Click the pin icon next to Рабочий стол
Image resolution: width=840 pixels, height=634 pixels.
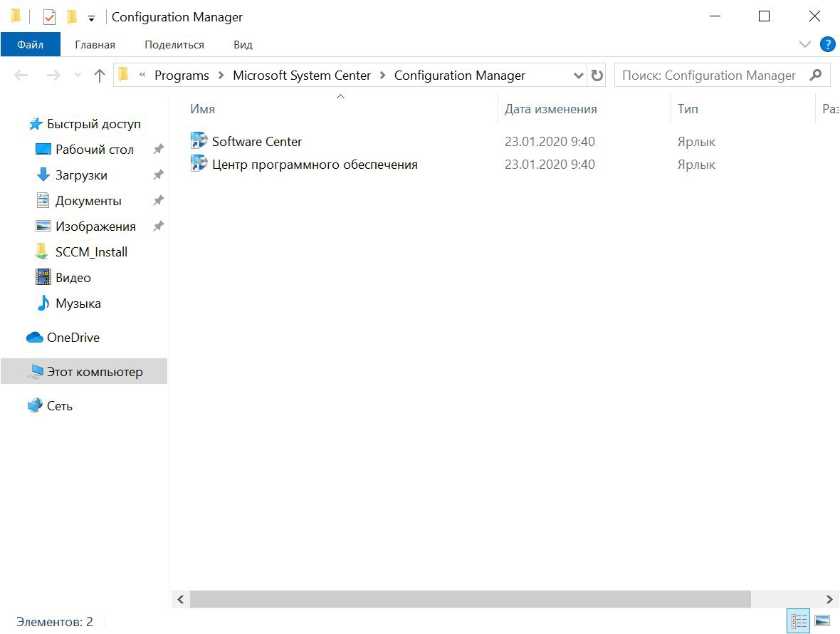pyautogui.click(x=158, y=149)
